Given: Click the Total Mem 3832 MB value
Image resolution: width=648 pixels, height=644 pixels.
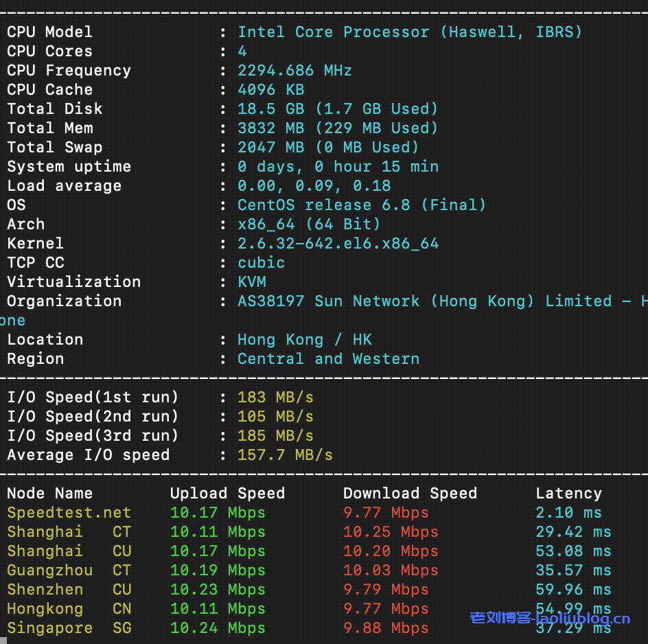Looking at the screenshot, I should point(337,128).
